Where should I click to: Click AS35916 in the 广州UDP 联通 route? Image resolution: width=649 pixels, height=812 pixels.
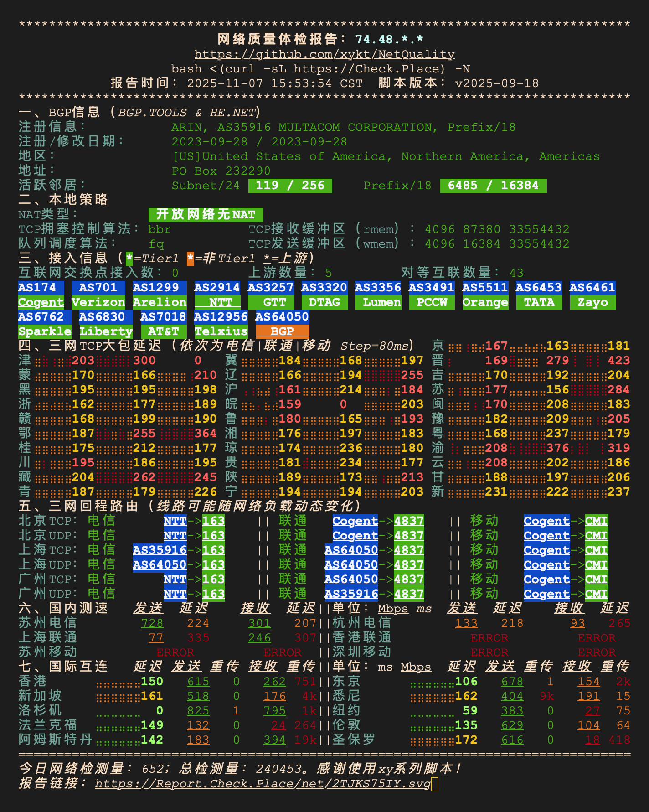(351, 594)
